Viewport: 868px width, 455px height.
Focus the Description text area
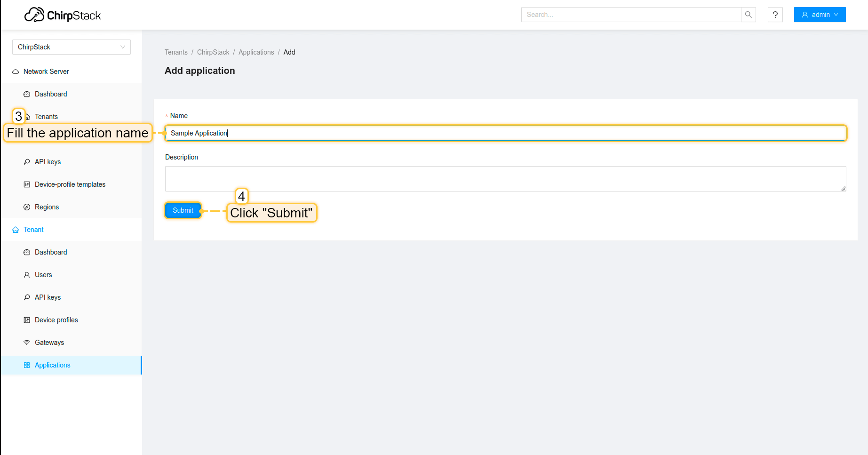pos(505,179)
